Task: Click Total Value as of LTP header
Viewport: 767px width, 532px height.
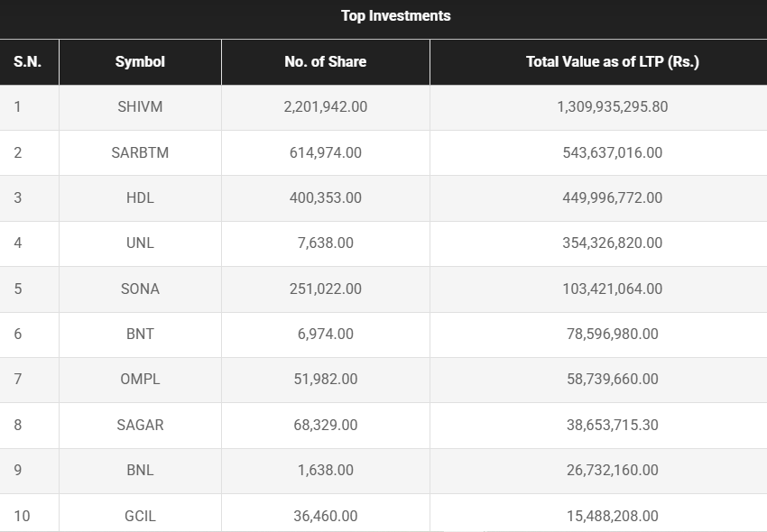Action: point(613,62)
